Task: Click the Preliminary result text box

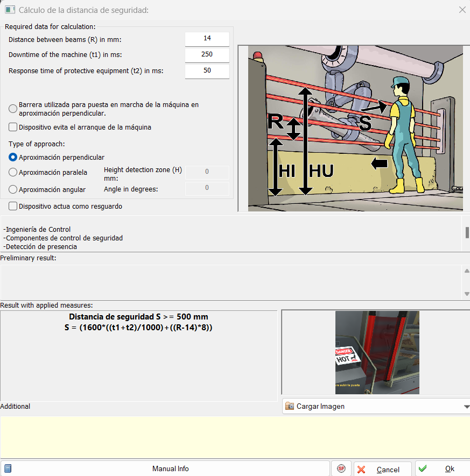Action: [231, 282]
